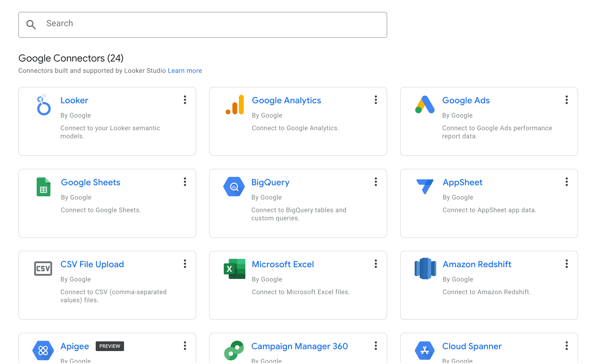Click the Apigee hexagon icon
591x364 pixels.
point(43,351)
